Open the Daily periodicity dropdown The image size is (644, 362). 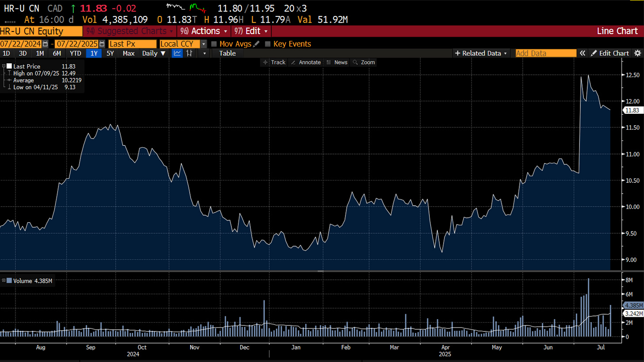click(154, 53)
